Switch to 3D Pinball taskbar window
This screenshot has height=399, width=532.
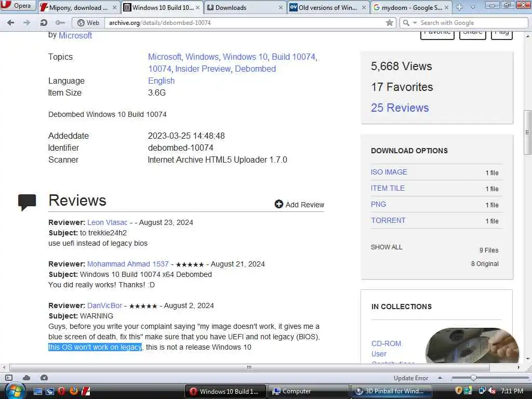(x=391, y=391)
